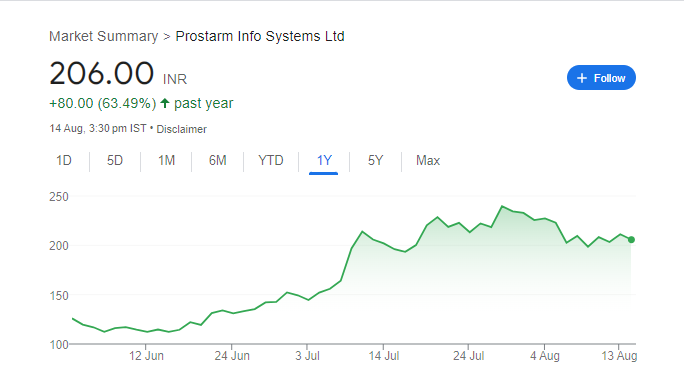This screenshot has height=381, width=684.
Task: Click the Prostarm Info Systems Ltd title
Action: coord(260,36)
